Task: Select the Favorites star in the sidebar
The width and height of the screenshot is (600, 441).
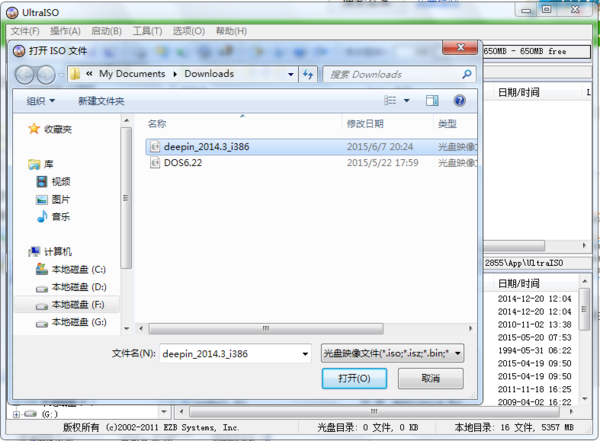Action: [x=34, y=129]
